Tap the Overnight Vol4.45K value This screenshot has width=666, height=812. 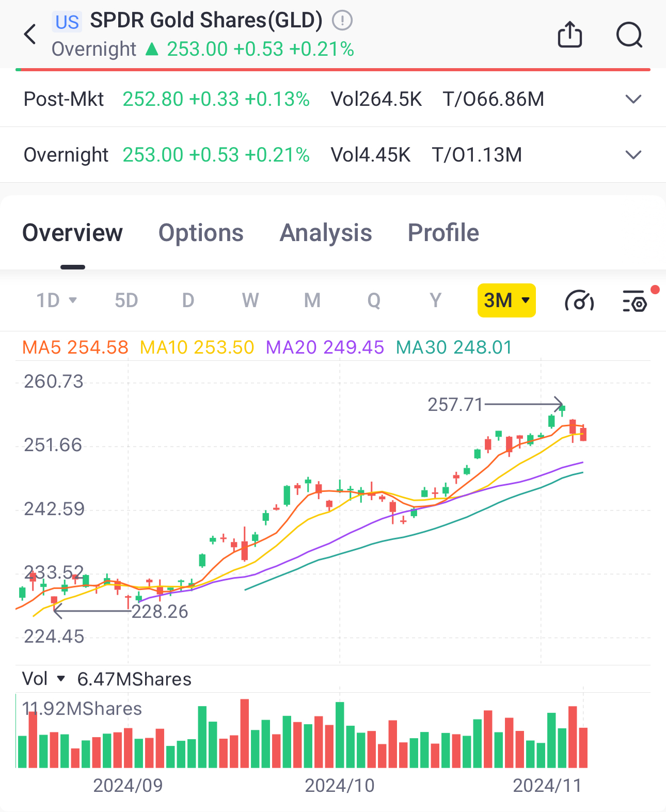click(x=371, y=155)
